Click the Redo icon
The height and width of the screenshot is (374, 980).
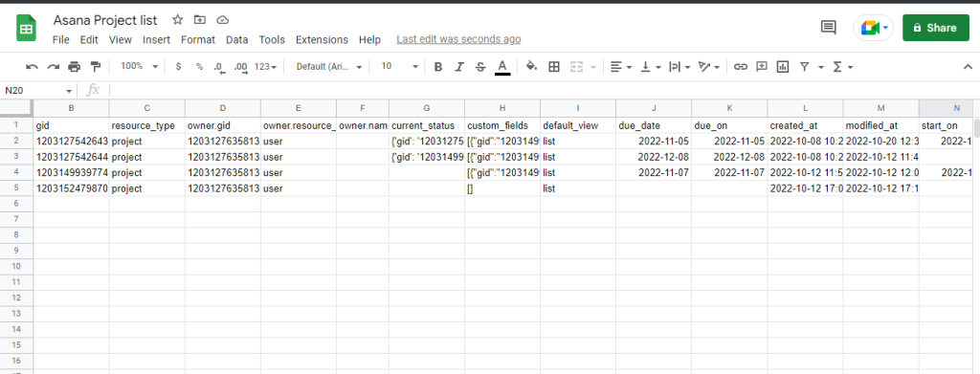click(x=54, y=66)
